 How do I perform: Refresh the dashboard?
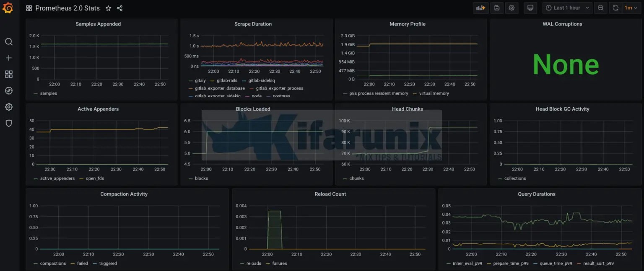(615, 8)
